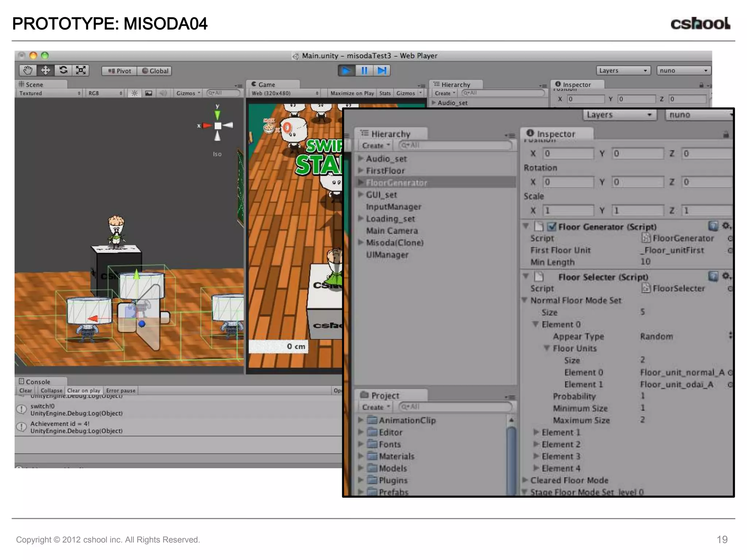This screenshot has width=747, height=560.
Task: Click the lock icon in the main window Inspector
Action: pyautogui.click(x=701, y=85)
